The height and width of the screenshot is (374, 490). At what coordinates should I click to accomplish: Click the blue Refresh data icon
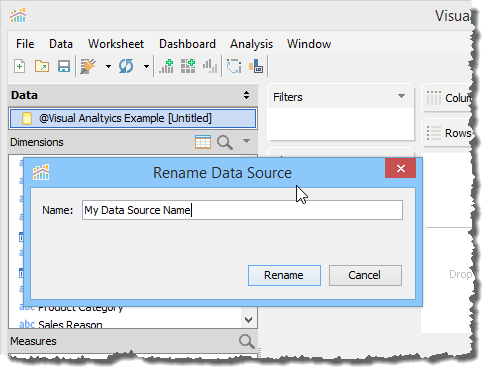click(x=126, y=66)
